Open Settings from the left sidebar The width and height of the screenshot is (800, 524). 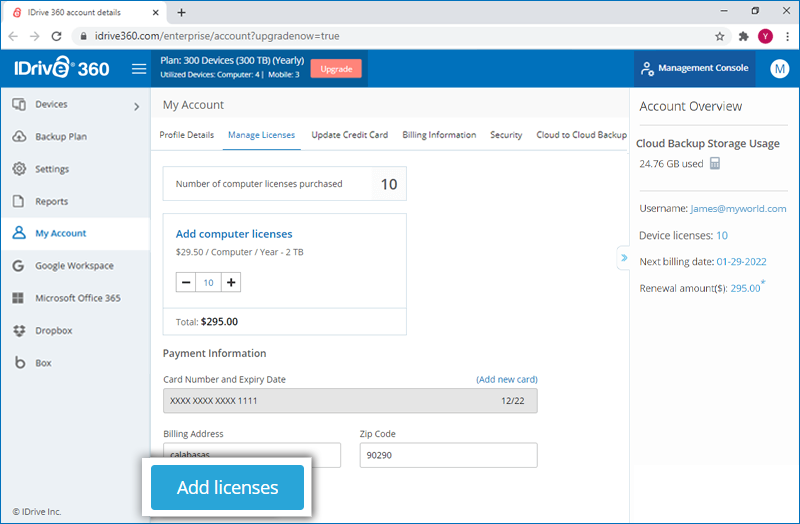tap(52, 169)
